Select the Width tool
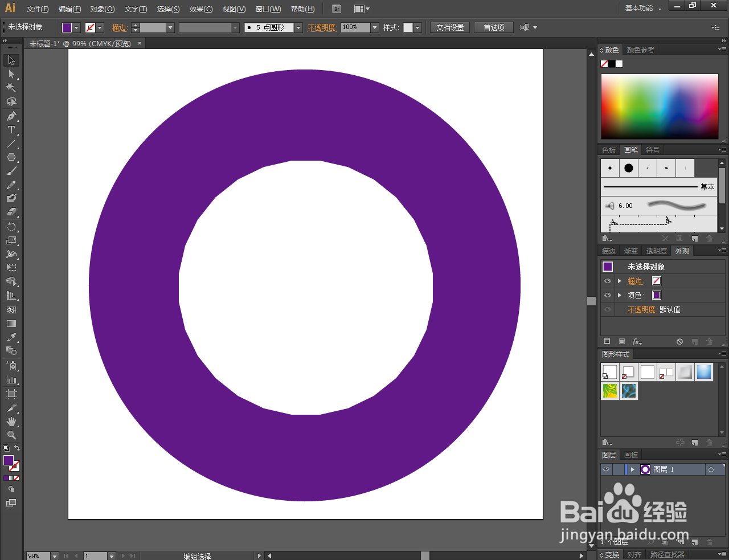729x560 pixels. pos(11,254)
